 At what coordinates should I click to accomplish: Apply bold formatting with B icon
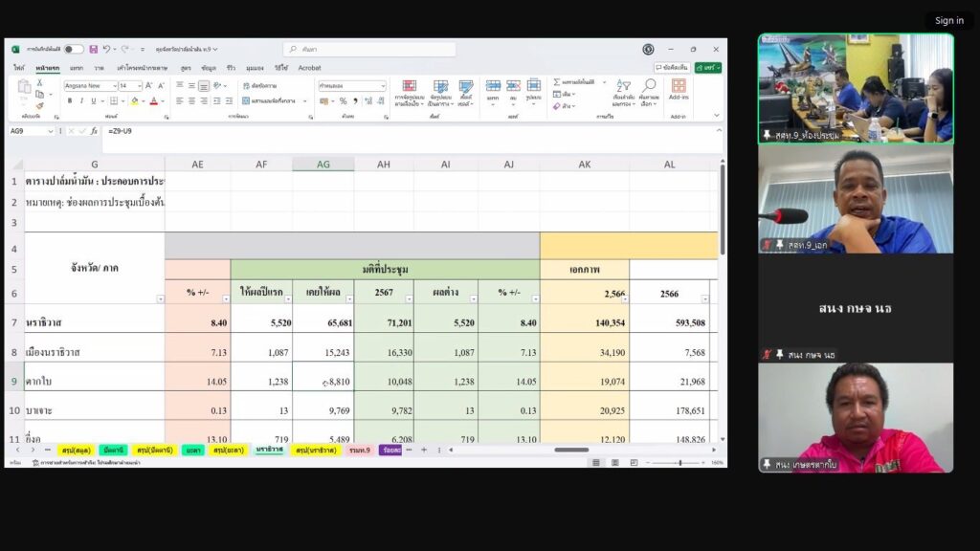tap(70, 100)
